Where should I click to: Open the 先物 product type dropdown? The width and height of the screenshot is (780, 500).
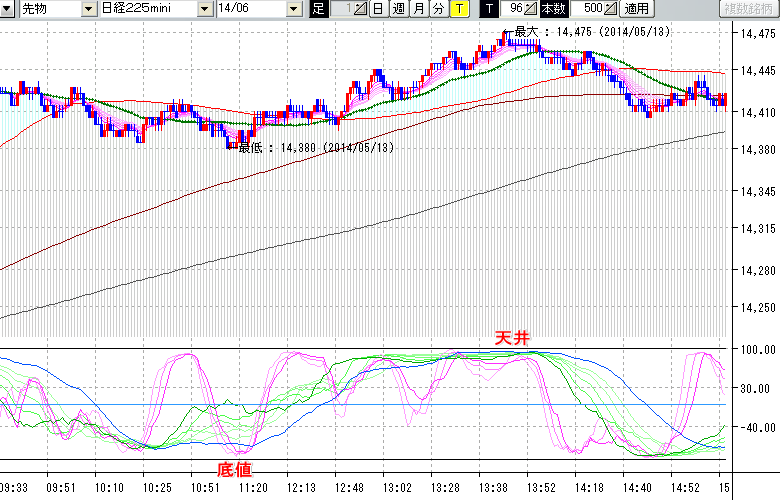click(x=89, y=9)
